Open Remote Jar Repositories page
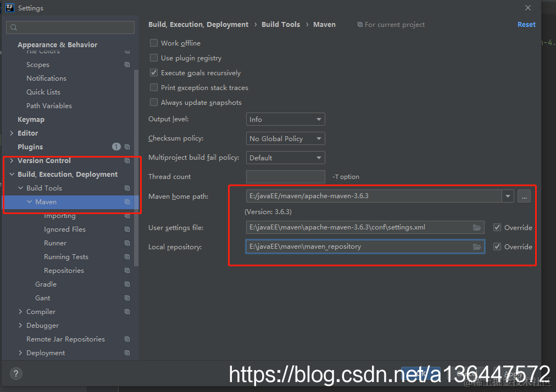Viewport: 556px width, 392px height. 65,339
